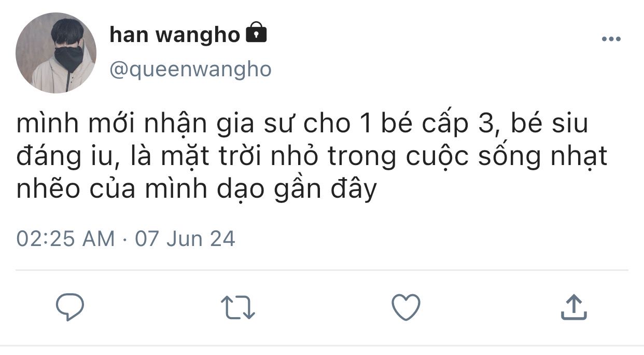Click the word "nhạt" ending the second line
This screenshot has height=355, width=644.
(x=575, y=157)
